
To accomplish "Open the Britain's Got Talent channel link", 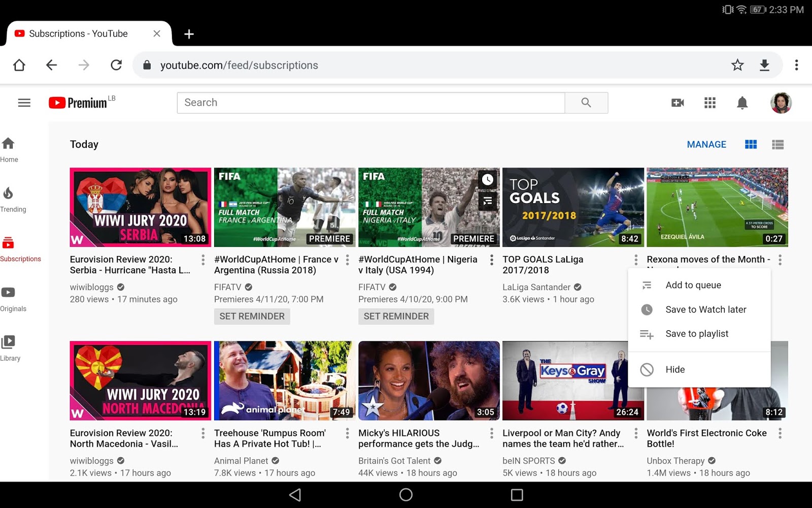I will [x=394, y=461].
